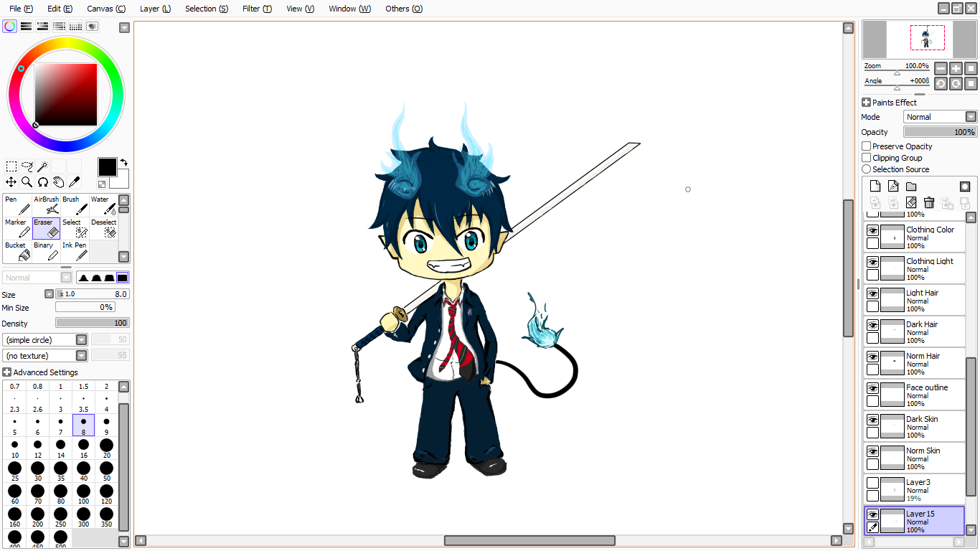
Task: Open the (no texture) dropdown
Action: point(45,356)
